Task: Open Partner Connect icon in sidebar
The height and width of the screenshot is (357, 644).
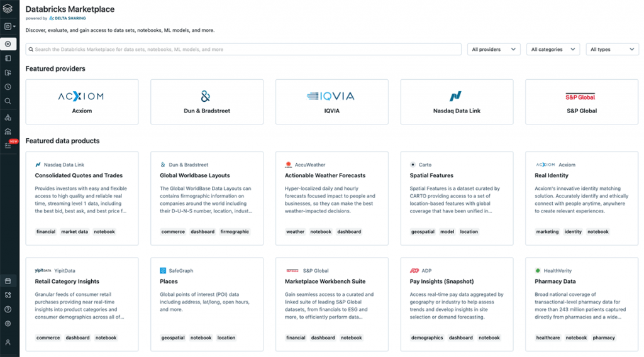Action: tap(8, 295)
